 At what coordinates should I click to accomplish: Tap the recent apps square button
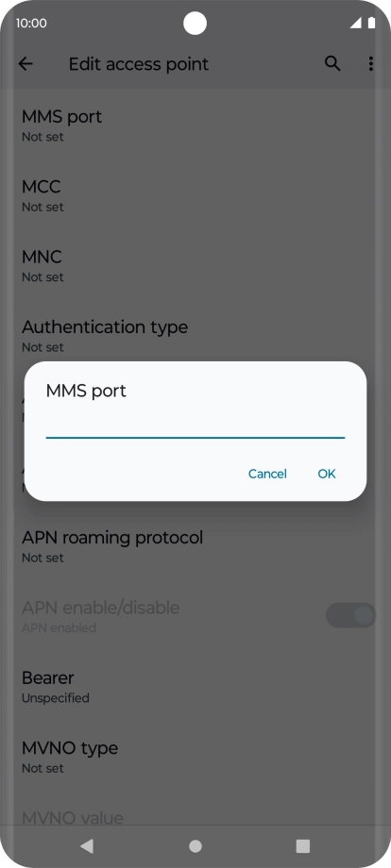pyautogui.click(x=303, y=846)
